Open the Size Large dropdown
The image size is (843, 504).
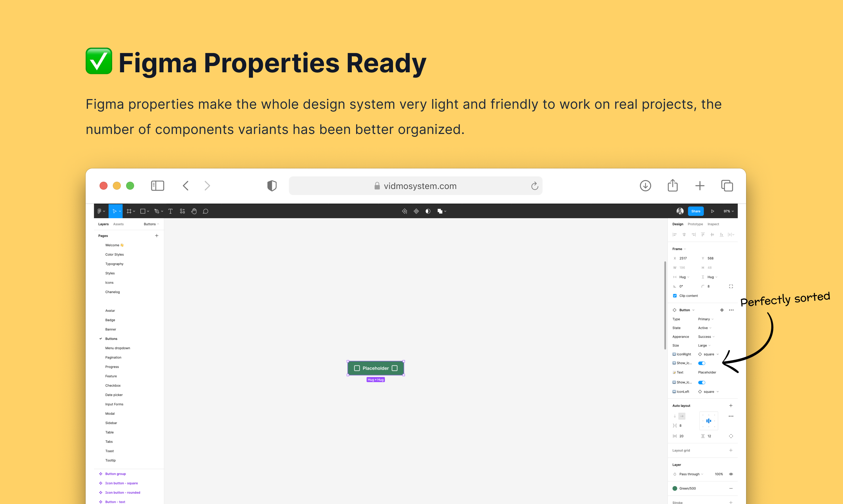pyautogui.click(x=704, y=346)
